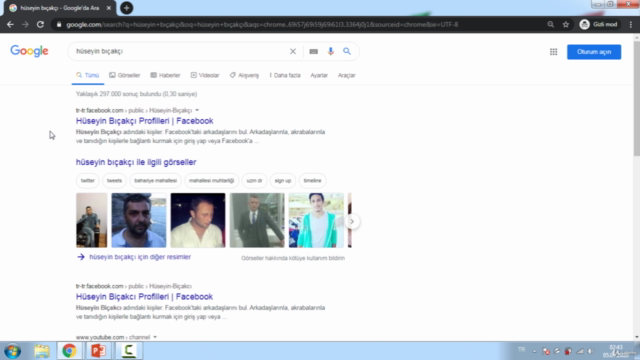
Task: Open the on-screen keyboard icon in search box
Action: 313,51
